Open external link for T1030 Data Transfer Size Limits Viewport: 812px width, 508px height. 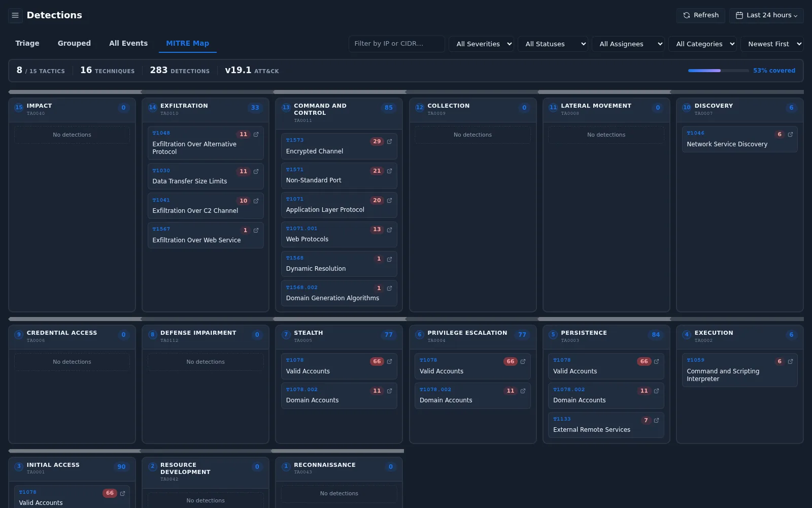(x=256, y=172)
